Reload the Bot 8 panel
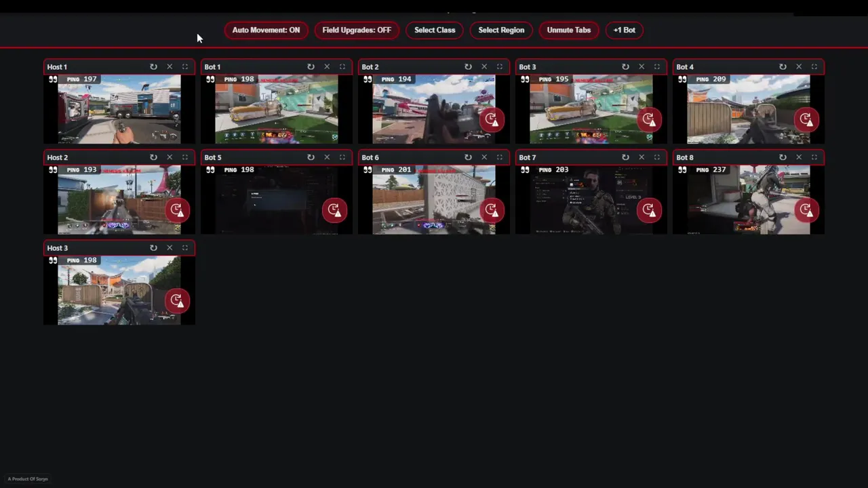Viewport: 868px width, 488px height. coord(783,158)
